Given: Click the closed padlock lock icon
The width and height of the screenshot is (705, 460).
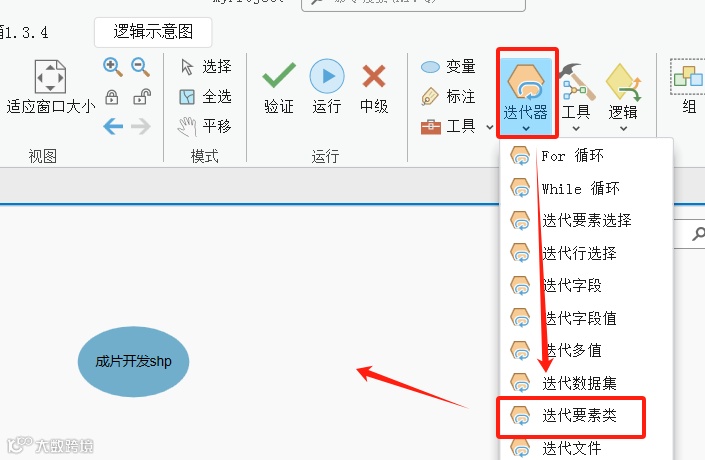Looking at the screenshot, I should [x=112, y=97].
